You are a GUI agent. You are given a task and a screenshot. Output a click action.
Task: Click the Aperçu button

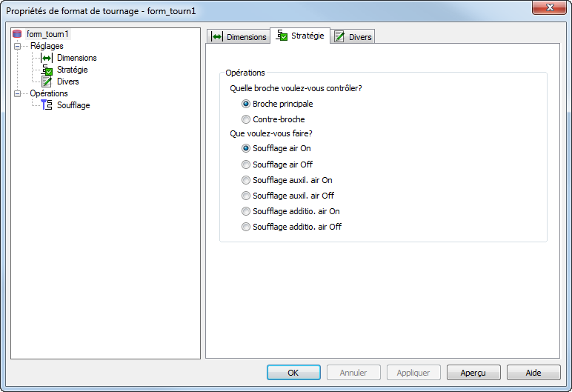click(x=473, y=372)
